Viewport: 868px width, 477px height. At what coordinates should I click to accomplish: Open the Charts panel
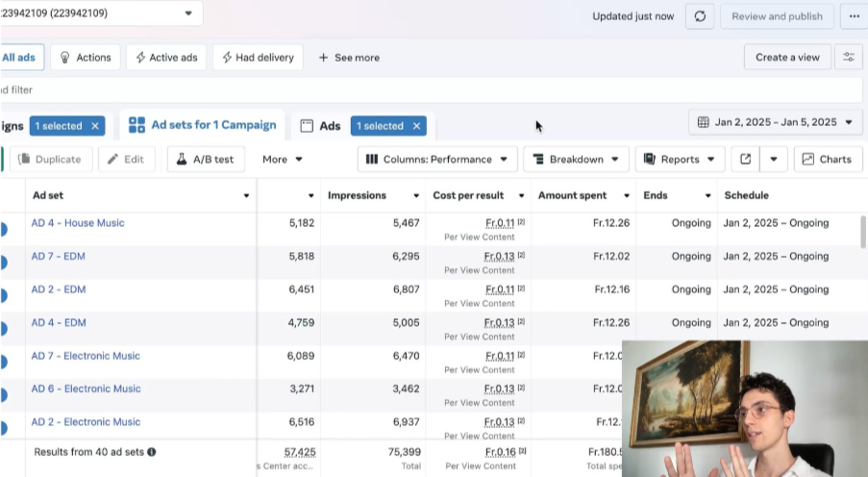point(828,160)
